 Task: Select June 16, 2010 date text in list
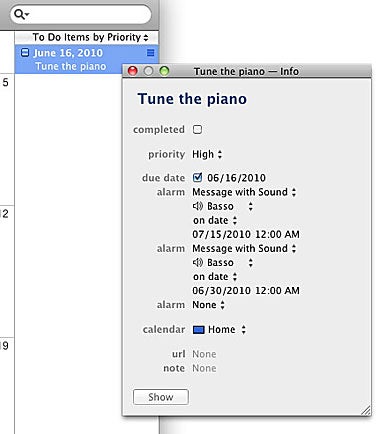[x=68, y=53]
